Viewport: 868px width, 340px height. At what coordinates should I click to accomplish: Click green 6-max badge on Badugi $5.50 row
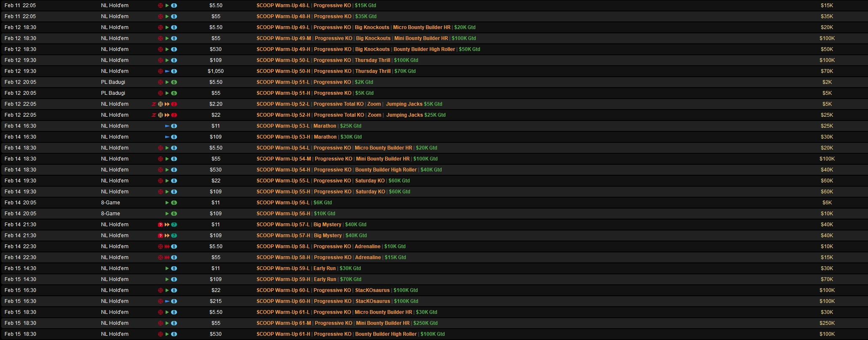(174, 82)
